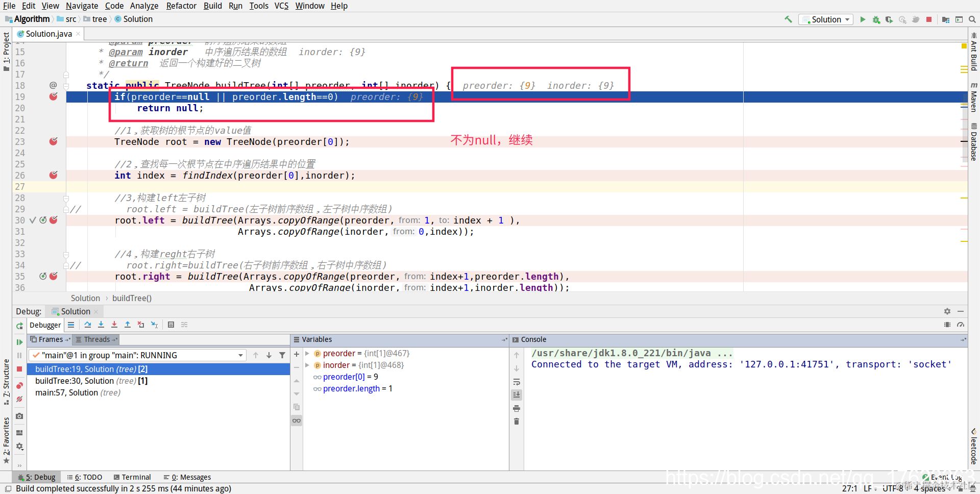
Task: Click Resume Program icon in the debug sidebar
Action: coord(19,342)
